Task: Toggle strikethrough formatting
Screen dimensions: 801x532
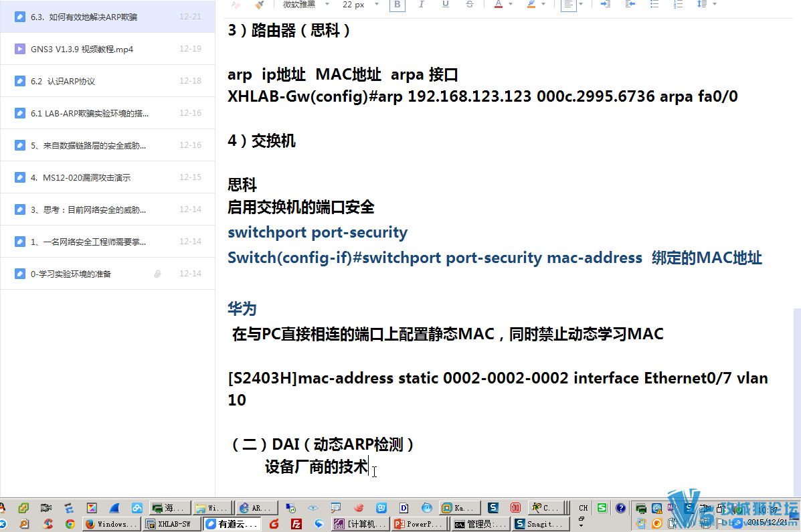Action: [x=468, y=5]
